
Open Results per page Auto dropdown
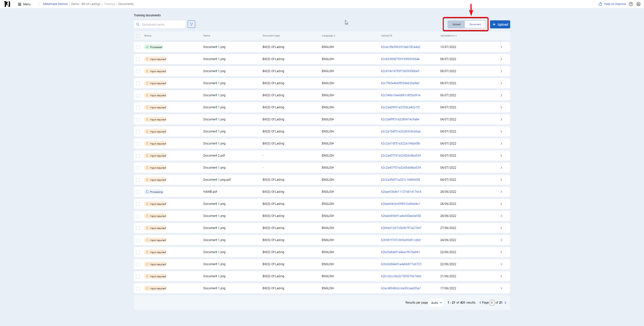(x=436, y=303)
